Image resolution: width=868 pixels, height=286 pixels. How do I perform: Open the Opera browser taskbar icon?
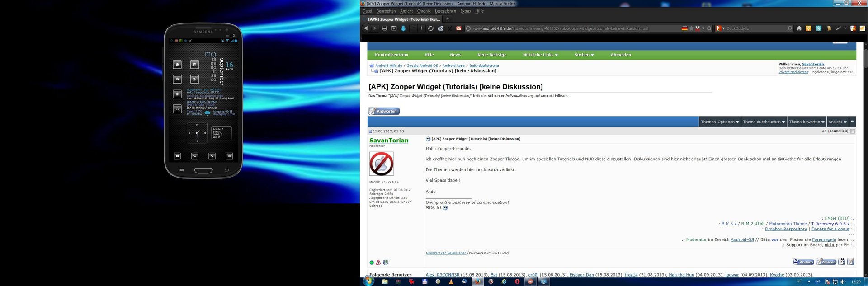pyautogui.click(x=517, y=281)
